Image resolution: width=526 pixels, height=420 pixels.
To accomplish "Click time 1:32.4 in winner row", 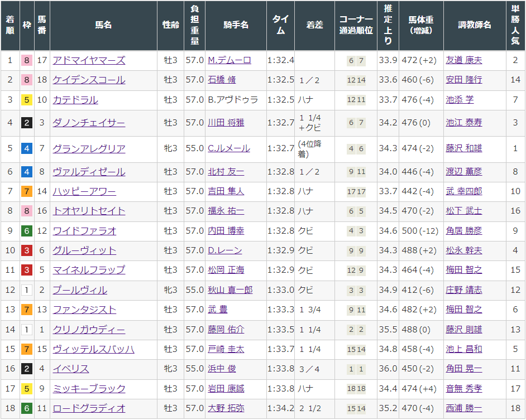I will 281,60.
